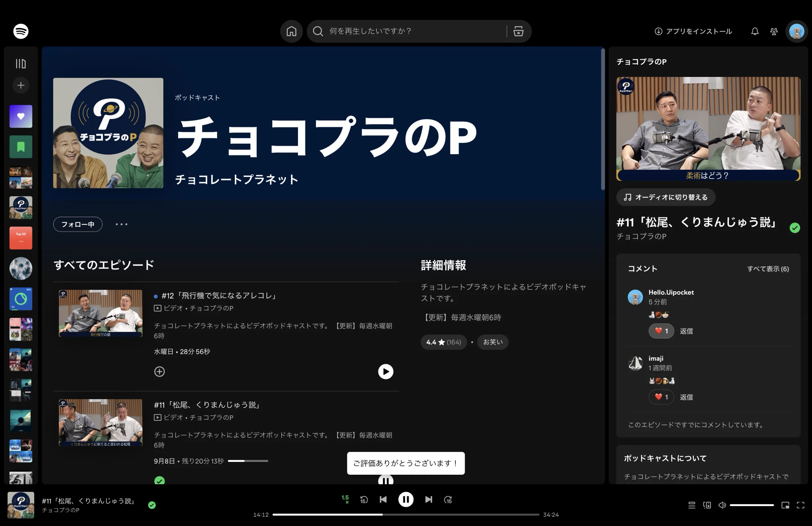Skip back 15 seconds

pos(364,500)
